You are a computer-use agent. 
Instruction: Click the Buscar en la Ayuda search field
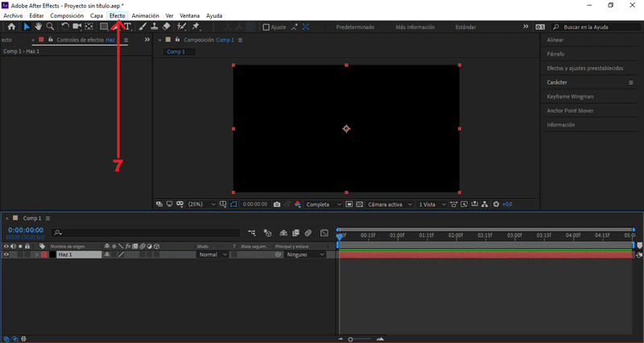tap(592, 27)
